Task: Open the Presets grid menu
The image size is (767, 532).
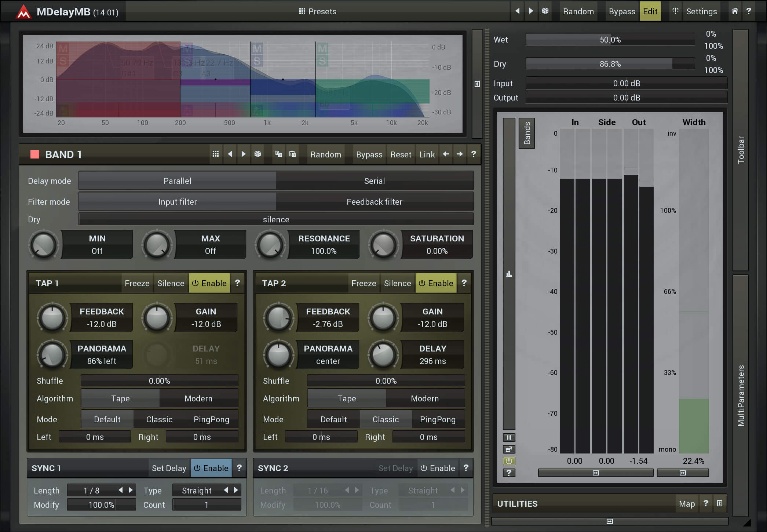Action: click(317, 11)
